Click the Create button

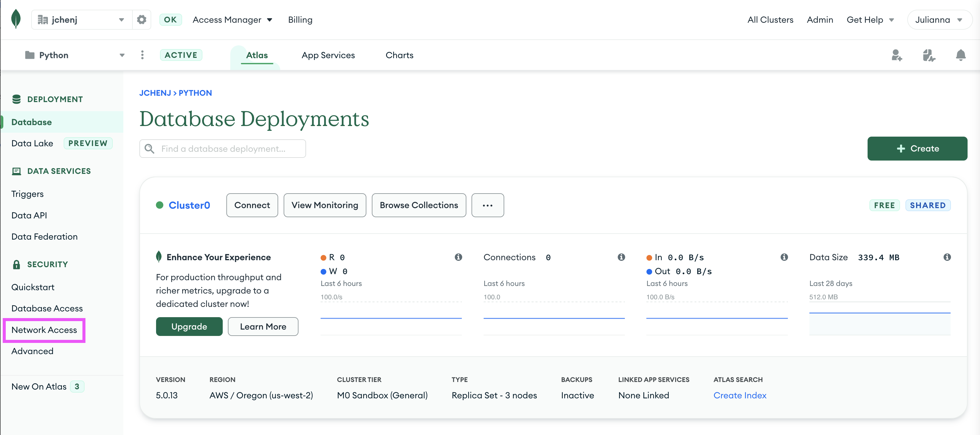(x=917, y=148)
